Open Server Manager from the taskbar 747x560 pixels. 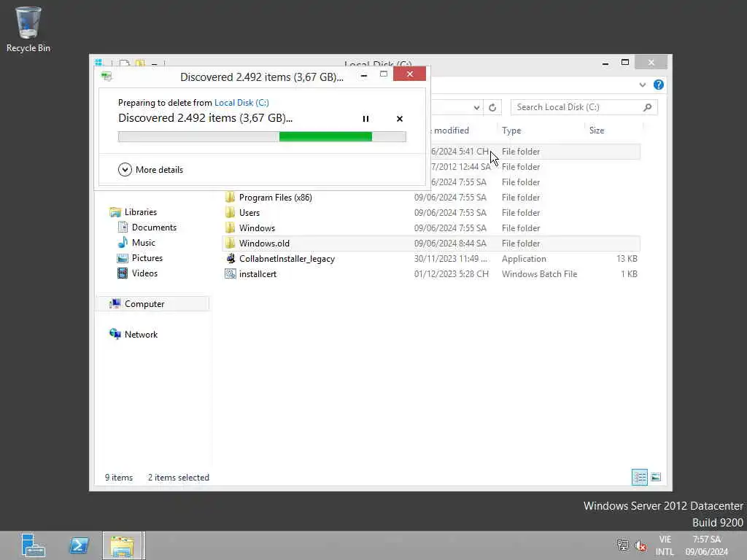(x=34, y=545)
